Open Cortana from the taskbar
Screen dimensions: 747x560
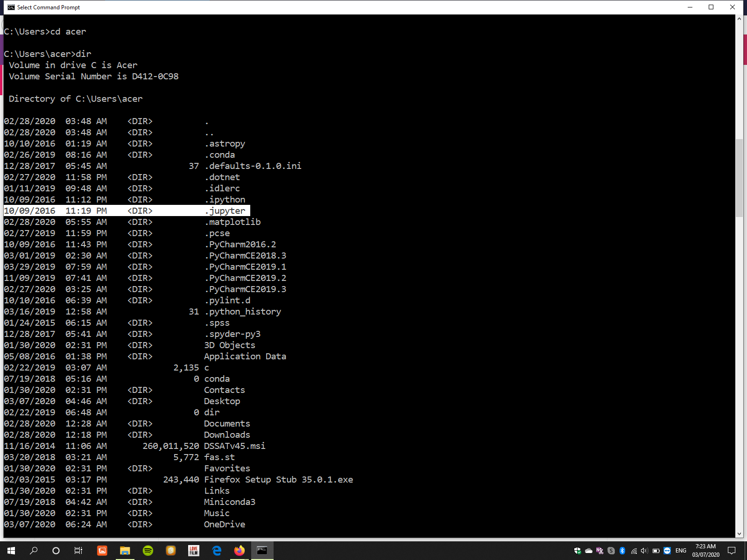56,551
